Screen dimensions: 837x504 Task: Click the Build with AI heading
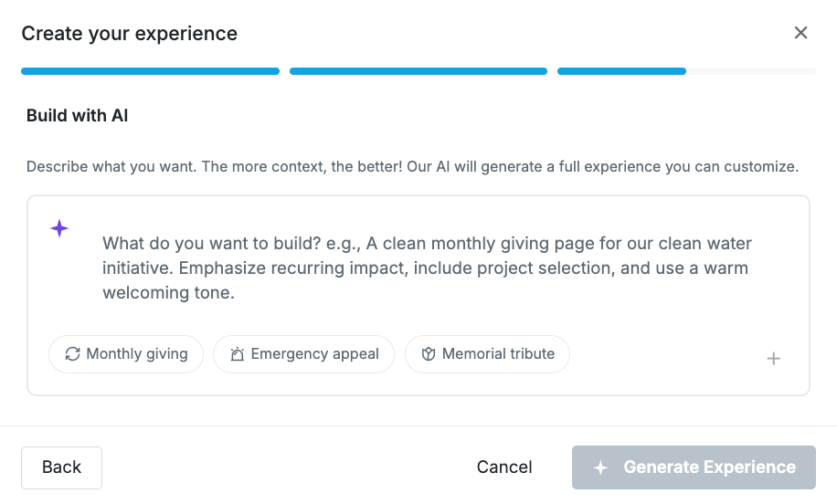pos(78,116)
